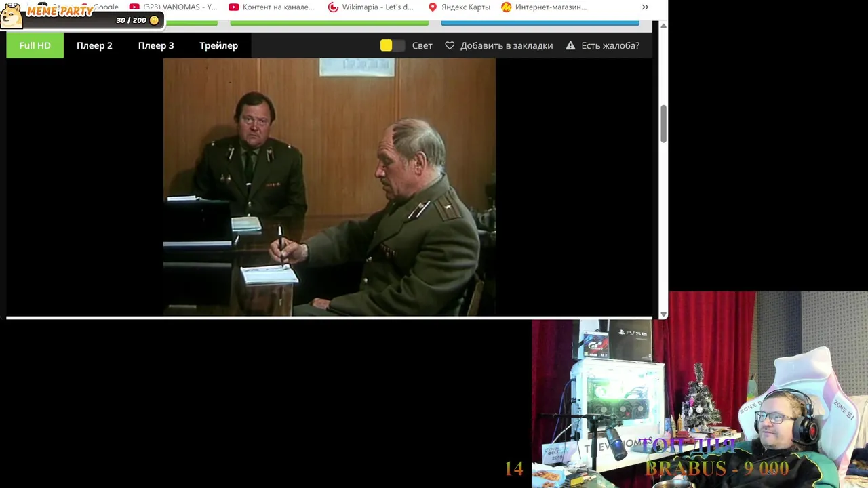Click the Интернет-магазин bookmark icon
Viewport: 868px width, 488px height.
coord(507,7)
